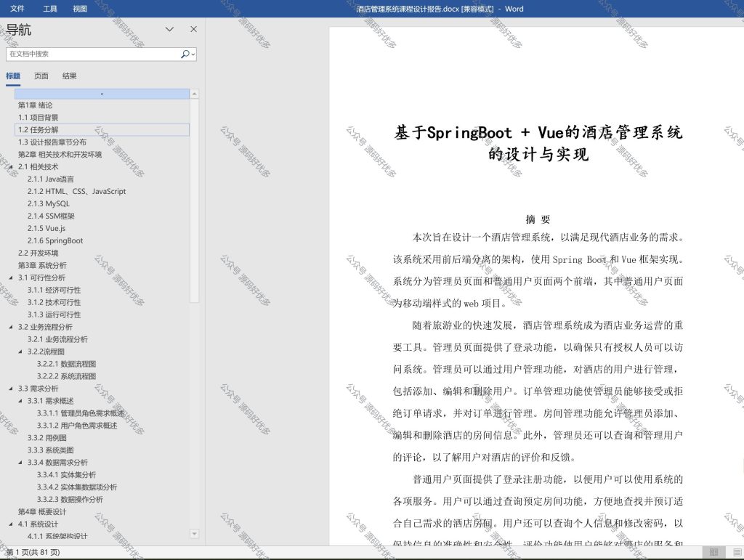
Task: Collapse the 3.3 需求分析 section
Action: pos(11,389)
